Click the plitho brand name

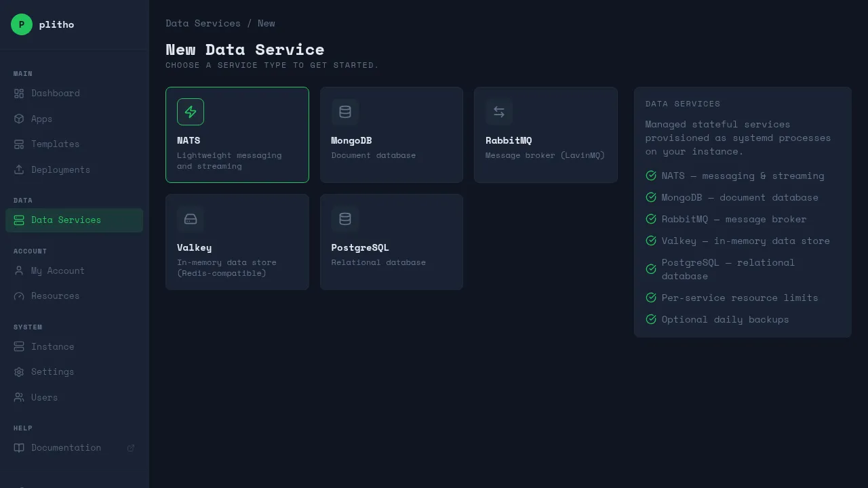point(57,24)
